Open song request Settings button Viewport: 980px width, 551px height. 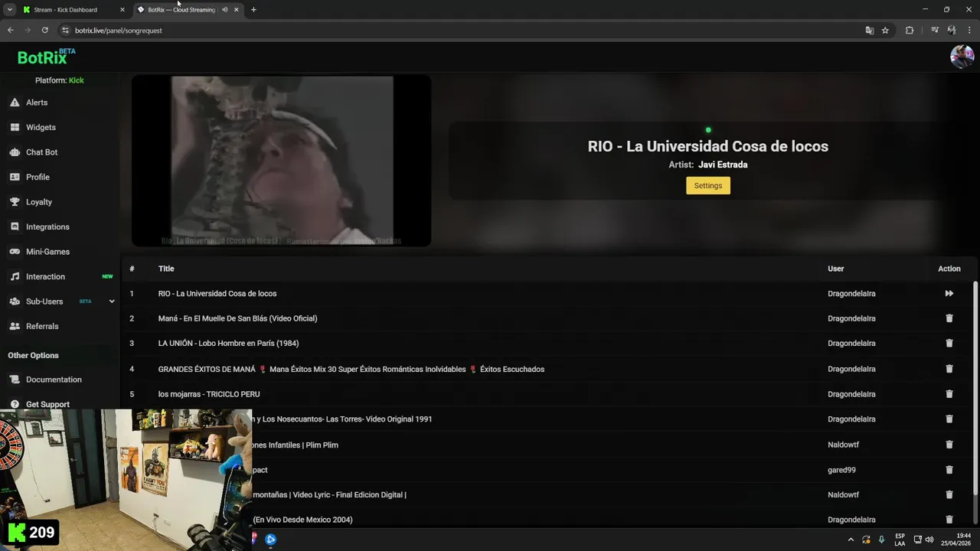tap(708, 185)
